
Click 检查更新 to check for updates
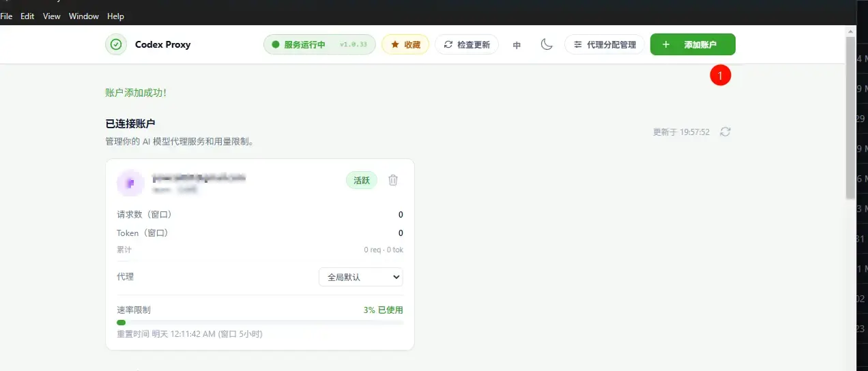[467, 44]
